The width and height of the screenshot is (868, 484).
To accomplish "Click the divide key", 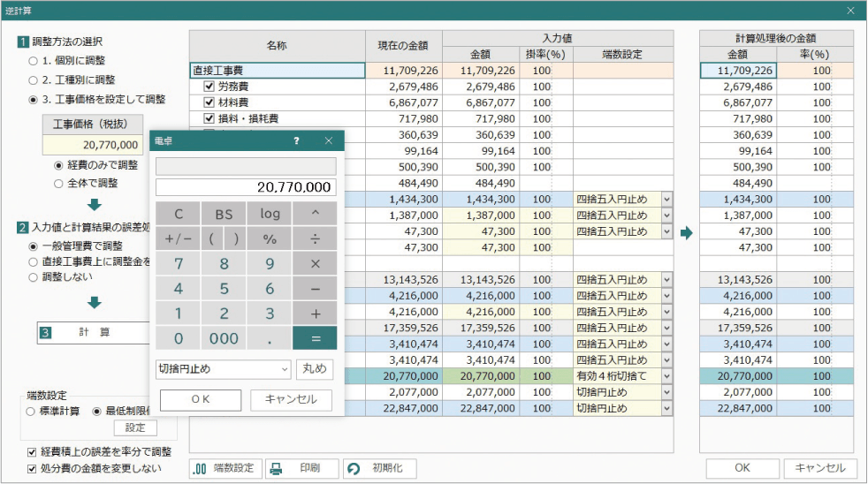I will point(315,239).
